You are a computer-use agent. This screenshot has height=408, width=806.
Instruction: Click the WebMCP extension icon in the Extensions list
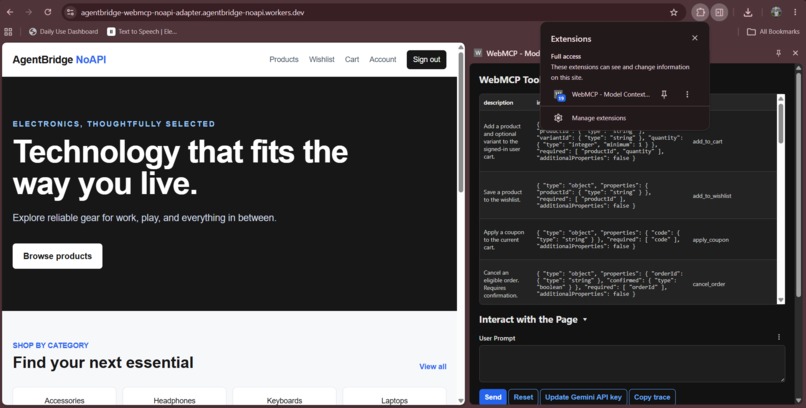pos(559,95)
